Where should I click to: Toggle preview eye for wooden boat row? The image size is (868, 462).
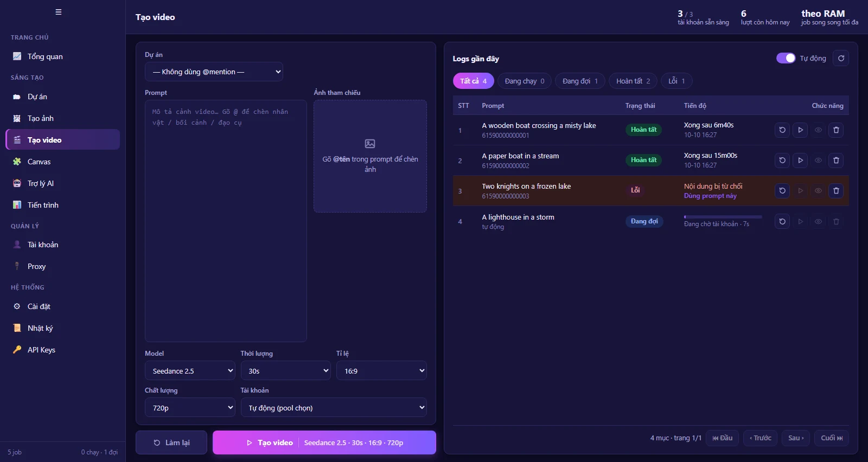point(818,130)
